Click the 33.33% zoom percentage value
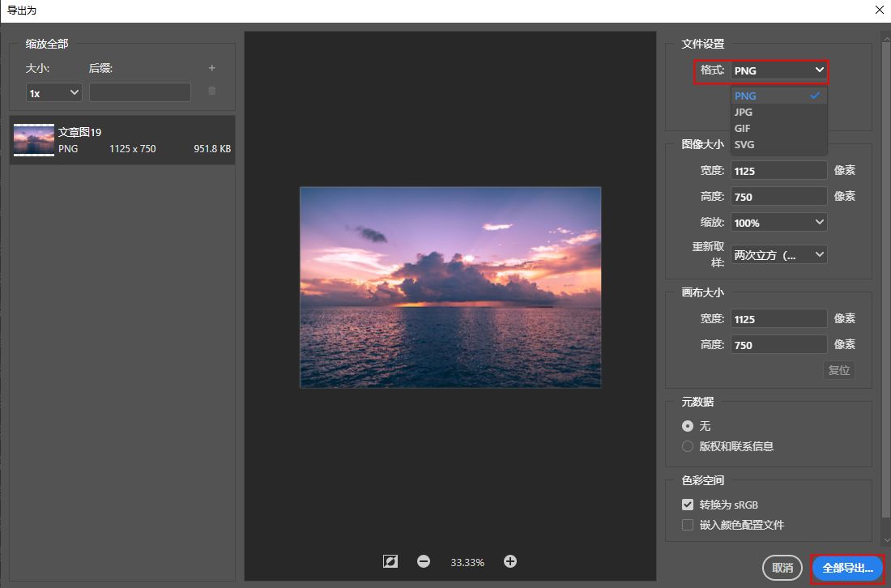The image size is (891, 588). (467, 562)
